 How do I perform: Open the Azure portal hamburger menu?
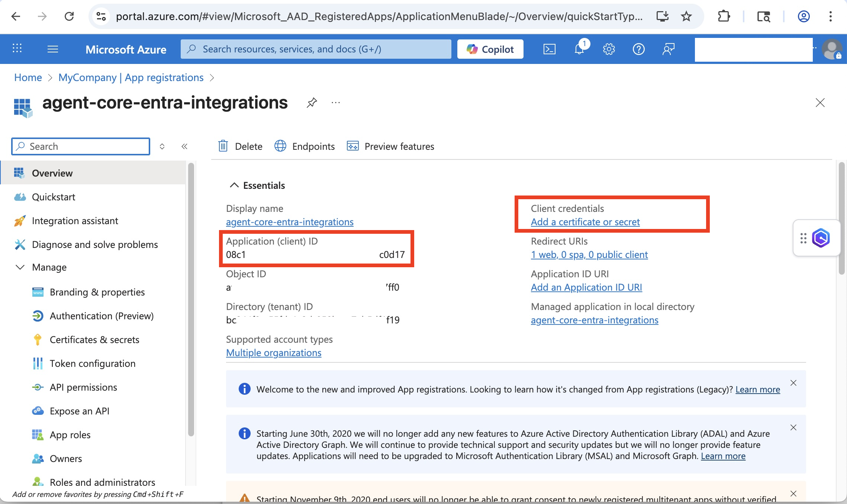[53, 49]
